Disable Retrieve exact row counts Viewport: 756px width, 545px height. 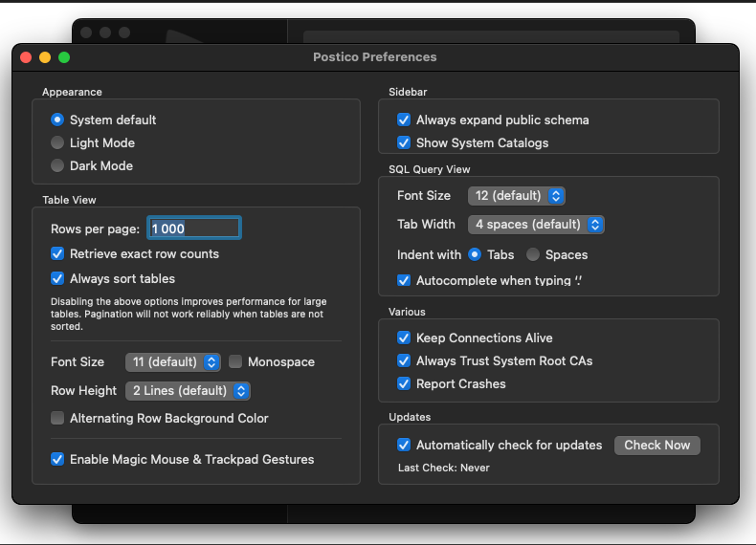click(58, 253)
